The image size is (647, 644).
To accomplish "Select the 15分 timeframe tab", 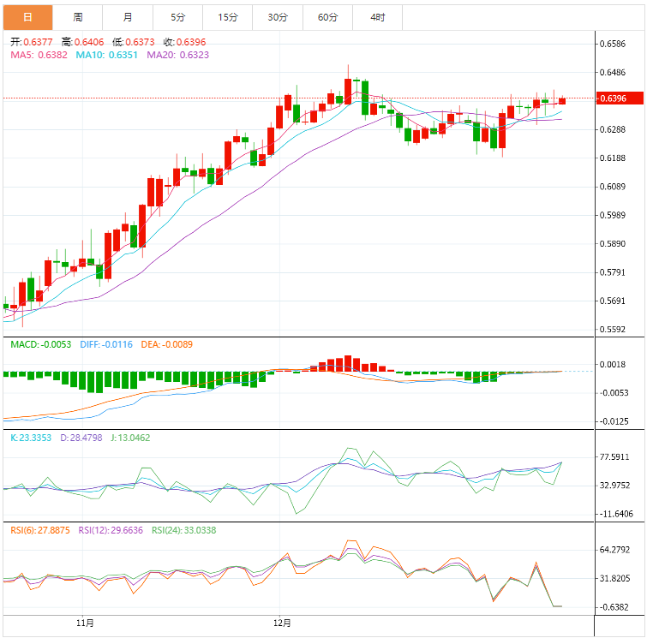I will [x=228, y=17].
